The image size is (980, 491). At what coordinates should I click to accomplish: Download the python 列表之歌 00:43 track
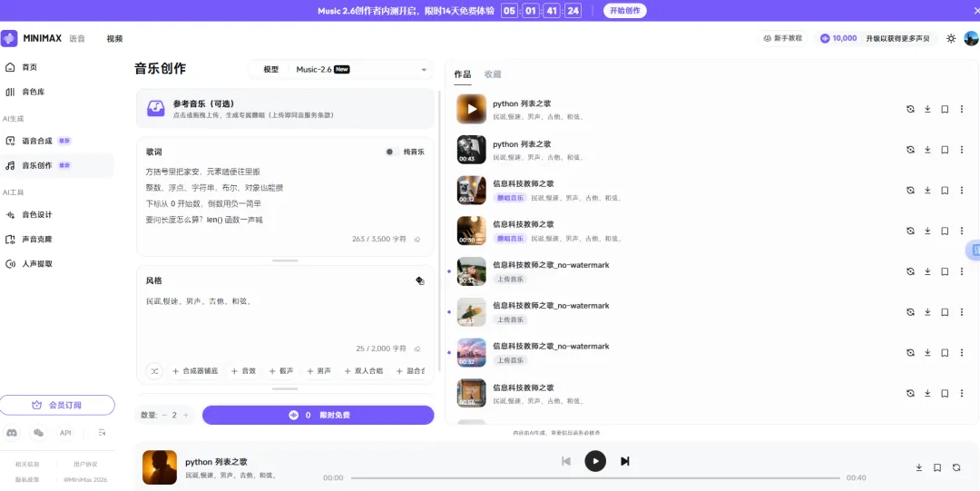coord(927,150)
